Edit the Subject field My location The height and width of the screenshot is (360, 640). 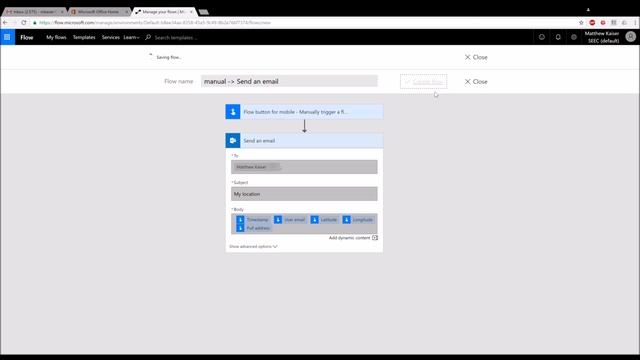tap(304, 194)
